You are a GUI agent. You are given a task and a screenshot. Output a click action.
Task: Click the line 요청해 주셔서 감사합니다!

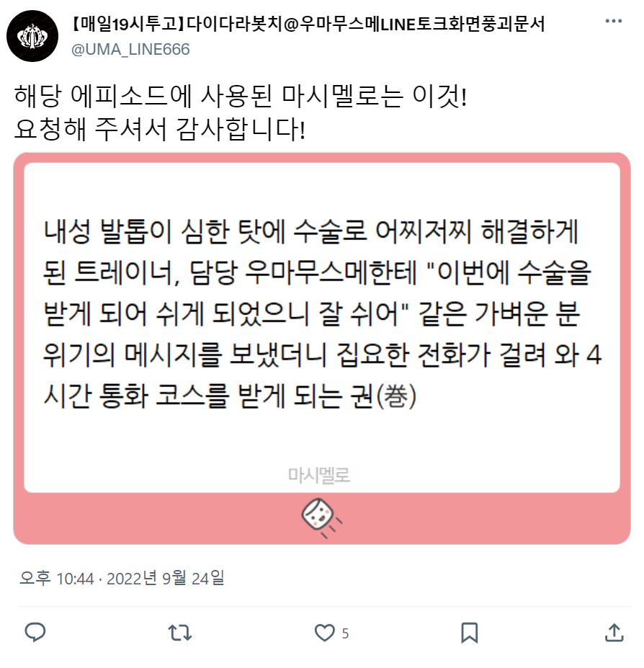pyautogui.click(x=160, y=129)
